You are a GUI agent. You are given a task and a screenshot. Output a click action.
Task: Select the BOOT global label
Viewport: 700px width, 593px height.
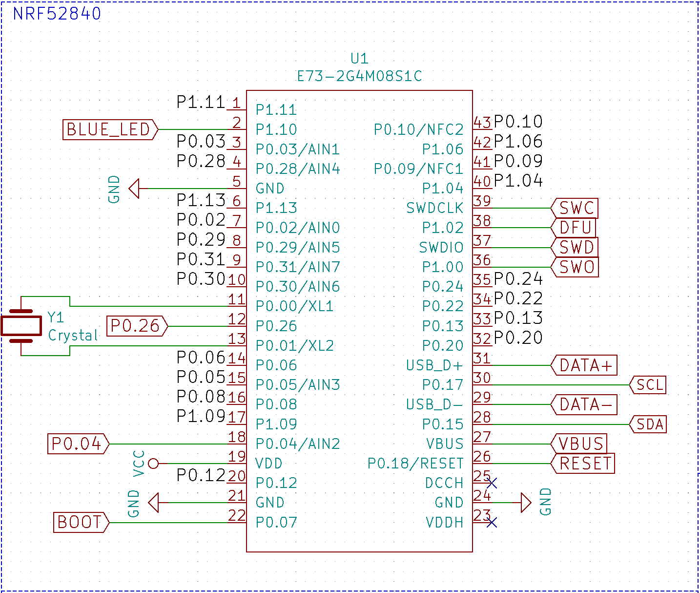82,522
